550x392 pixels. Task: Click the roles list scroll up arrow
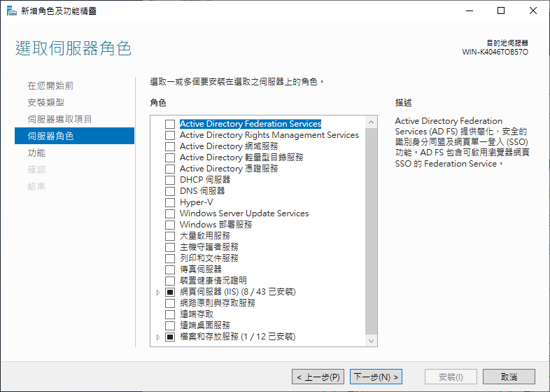pos(371,122)
